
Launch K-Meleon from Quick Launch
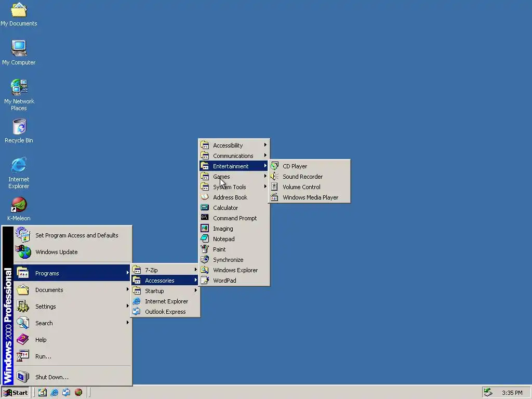click(78, 393)
